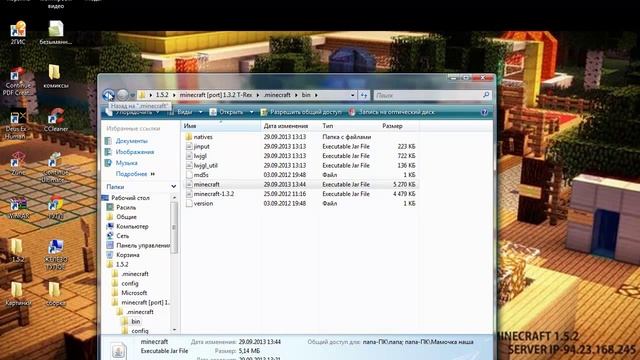
Task: Select the lwjgl jar file
Action: point(200,156)
